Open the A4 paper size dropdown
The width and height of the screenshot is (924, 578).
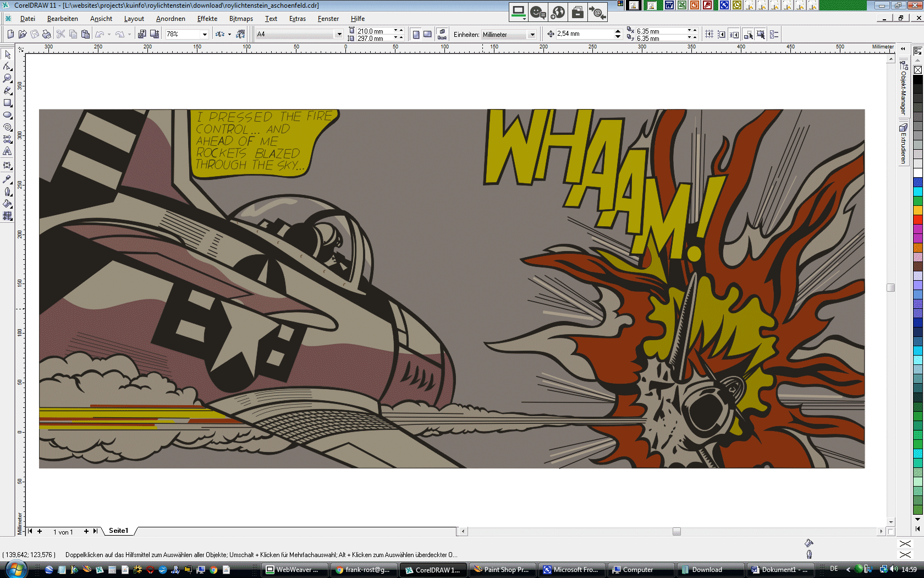tap(339, 34)
